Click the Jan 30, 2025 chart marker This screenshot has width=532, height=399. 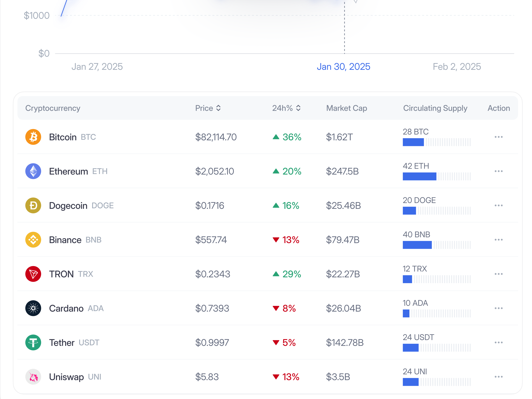coord(343,67)
